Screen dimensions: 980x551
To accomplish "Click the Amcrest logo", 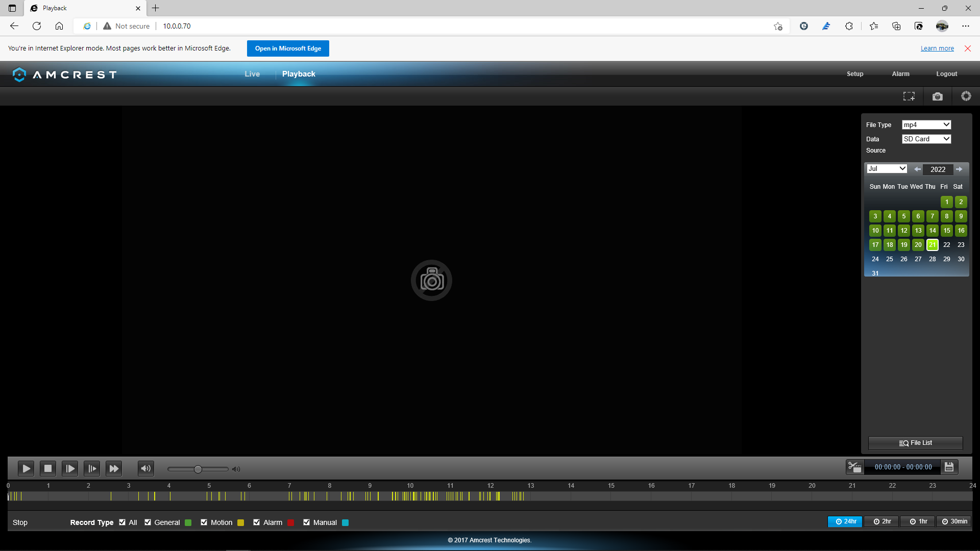I will tap(65, 74).
